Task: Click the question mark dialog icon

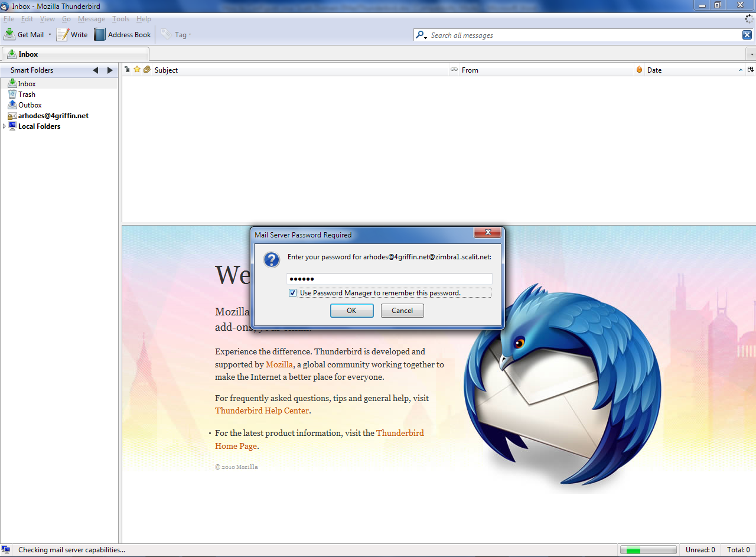Action: 271,260
